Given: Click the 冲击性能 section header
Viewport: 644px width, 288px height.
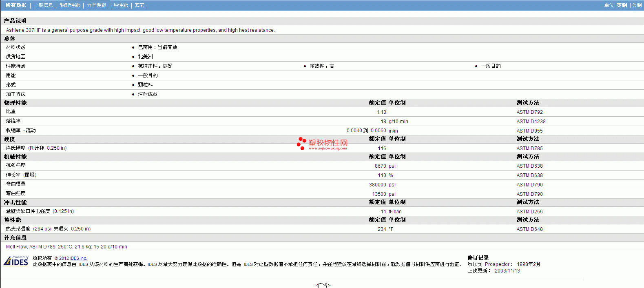Looking at the screenshot, I should pos(15,202).
